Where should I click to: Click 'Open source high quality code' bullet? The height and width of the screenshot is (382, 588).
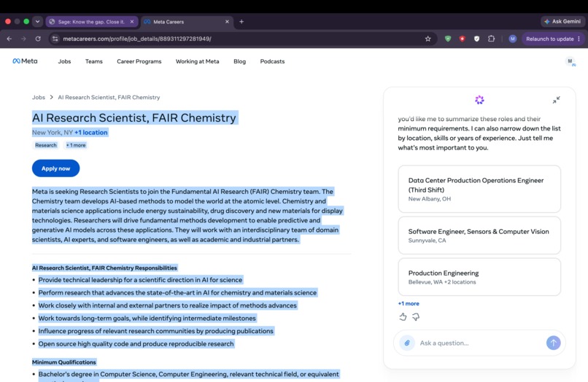[x=136, y=344]
